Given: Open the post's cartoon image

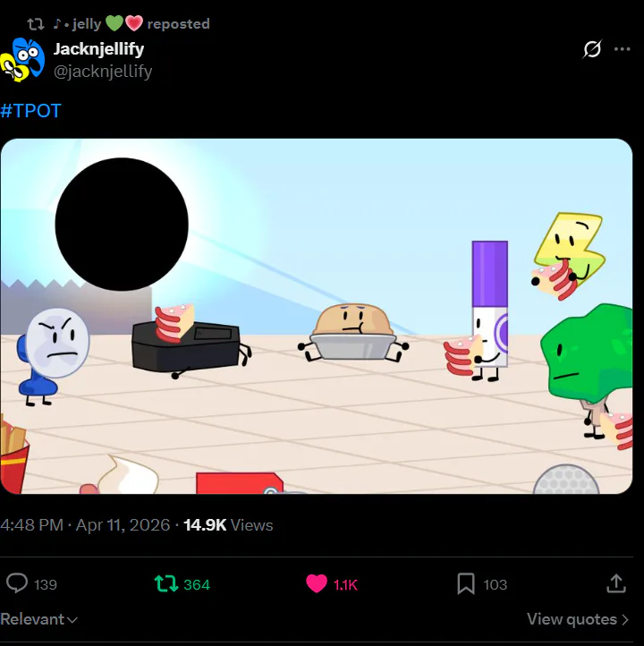Looking at the screenshot, I should [x=317, y=316].
